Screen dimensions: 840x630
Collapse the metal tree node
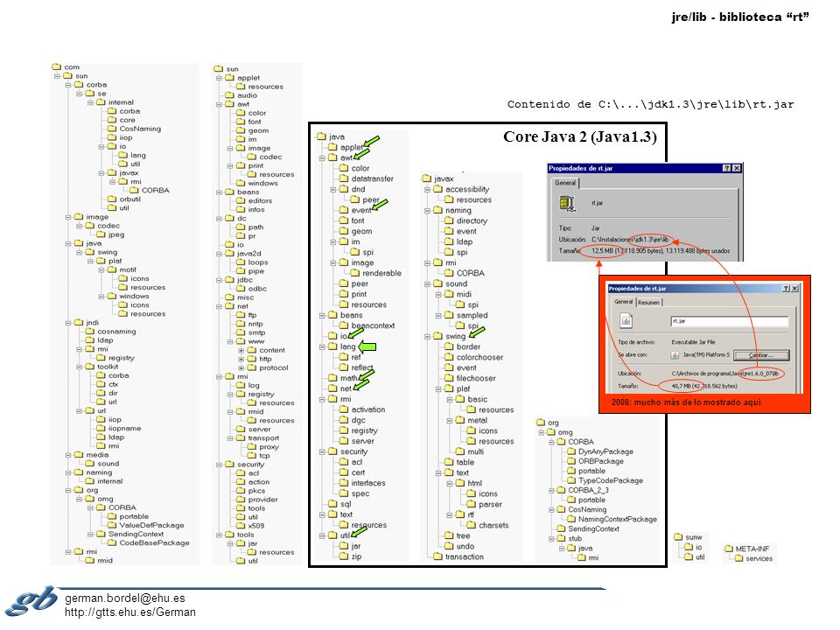[450, 421]
